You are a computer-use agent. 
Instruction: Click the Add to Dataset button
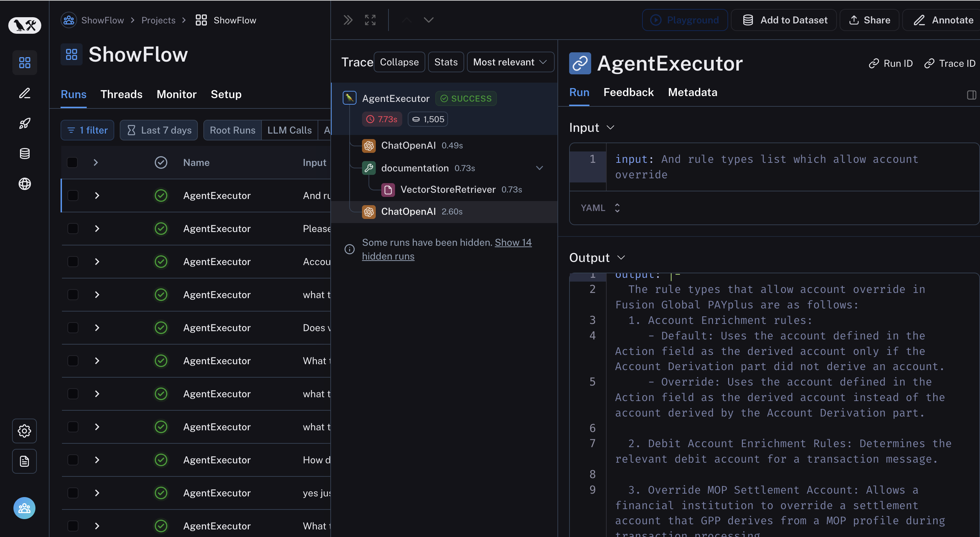(784, 20)
